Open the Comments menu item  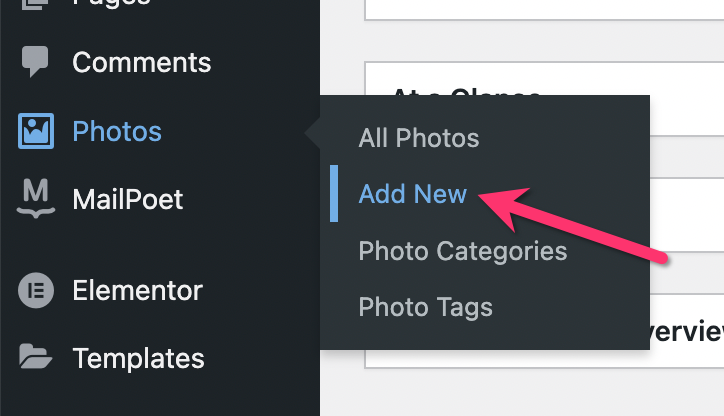click(142, 62)
